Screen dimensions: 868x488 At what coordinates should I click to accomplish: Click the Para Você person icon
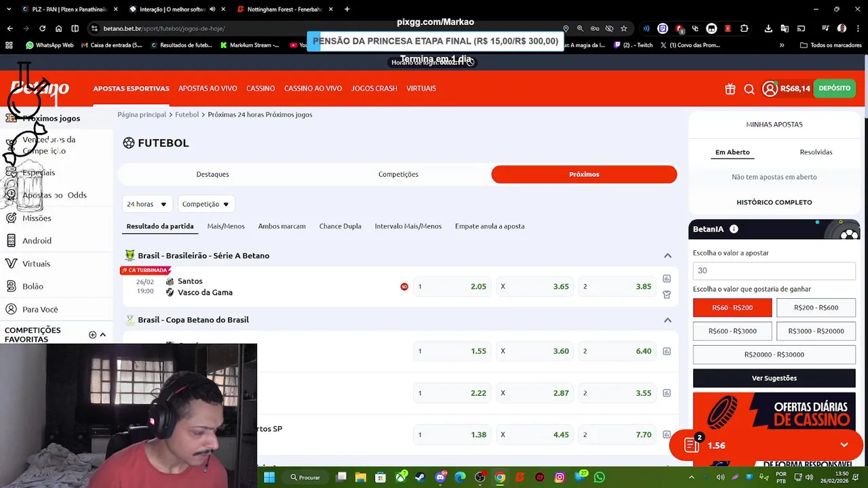pos(11,309)
